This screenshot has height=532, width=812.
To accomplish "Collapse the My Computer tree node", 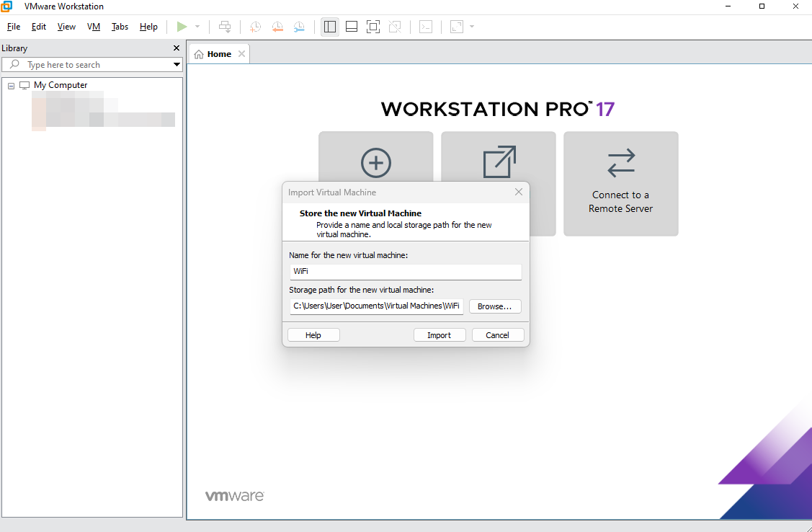I will (11, 86).
